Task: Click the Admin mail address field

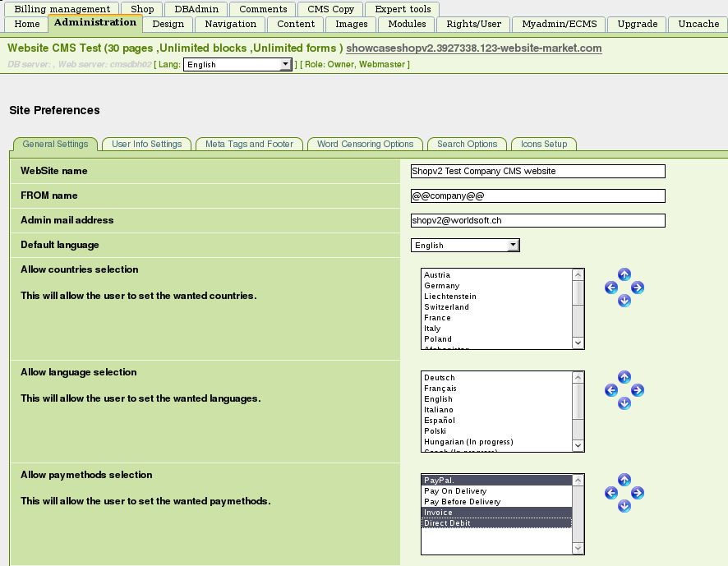Action: [537, 220]
